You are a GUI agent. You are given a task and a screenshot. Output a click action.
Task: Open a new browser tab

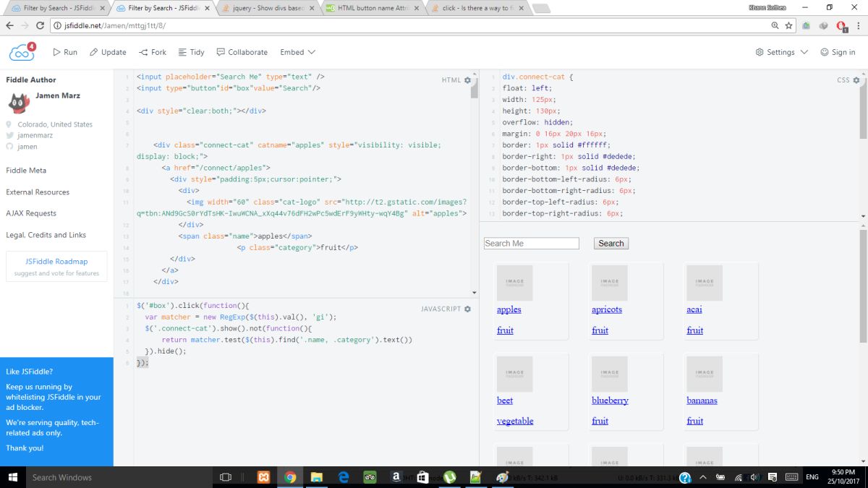click(x=540, y=9)
